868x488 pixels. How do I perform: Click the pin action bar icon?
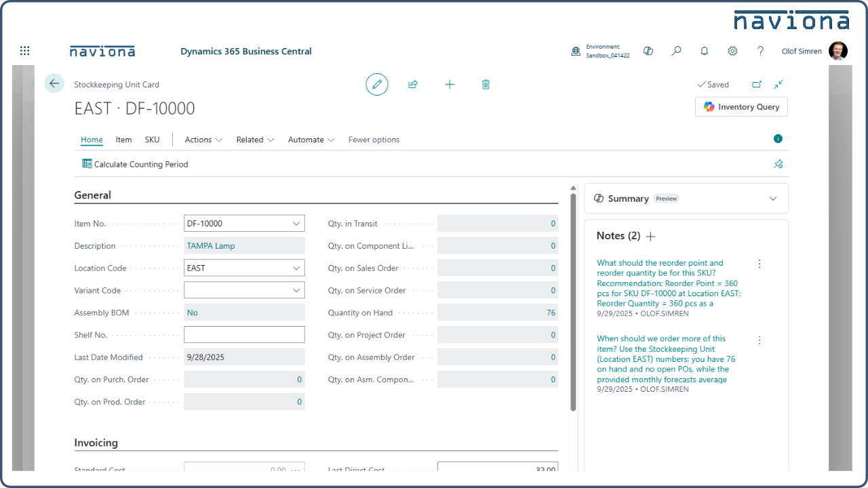click(778, 164)
